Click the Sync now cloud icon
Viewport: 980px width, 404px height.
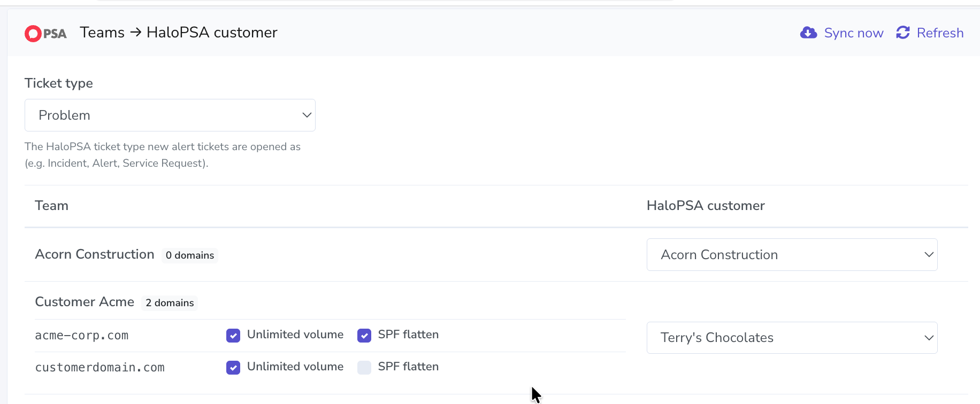808,33
